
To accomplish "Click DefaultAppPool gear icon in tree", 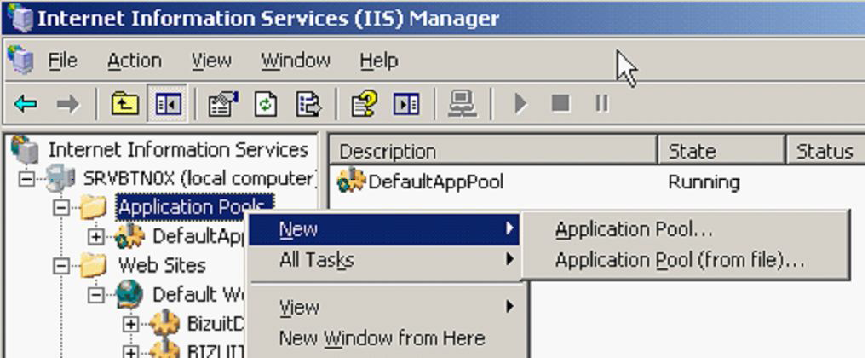I will (x=129, y=237).
